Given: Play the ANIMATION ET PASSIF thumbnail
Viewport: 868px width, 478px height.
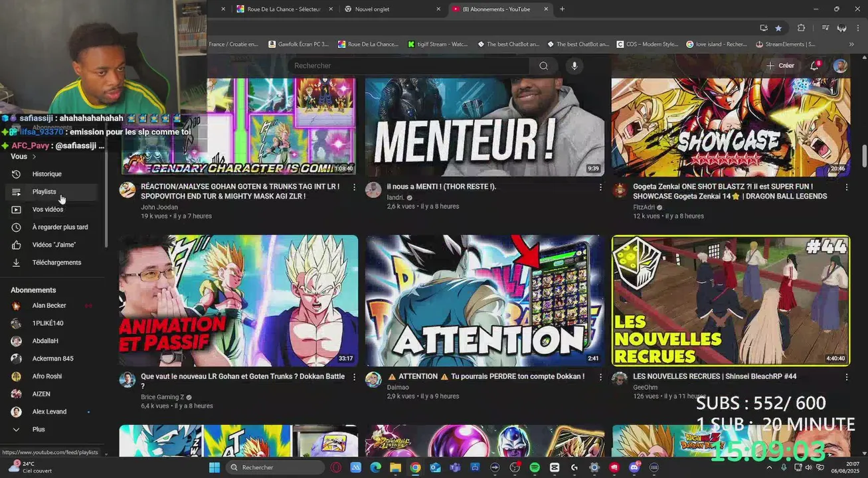Looking at the screenshot, I should coord(238,300).
